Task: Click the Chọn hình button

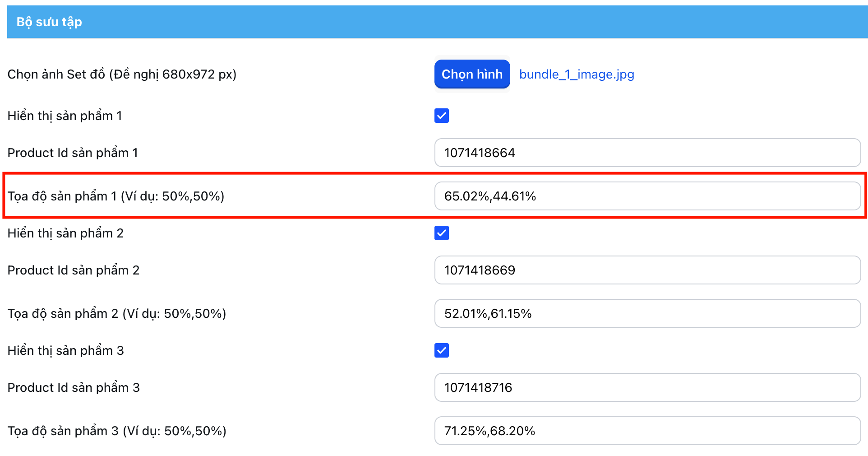Action: click(x=472, y=74)
